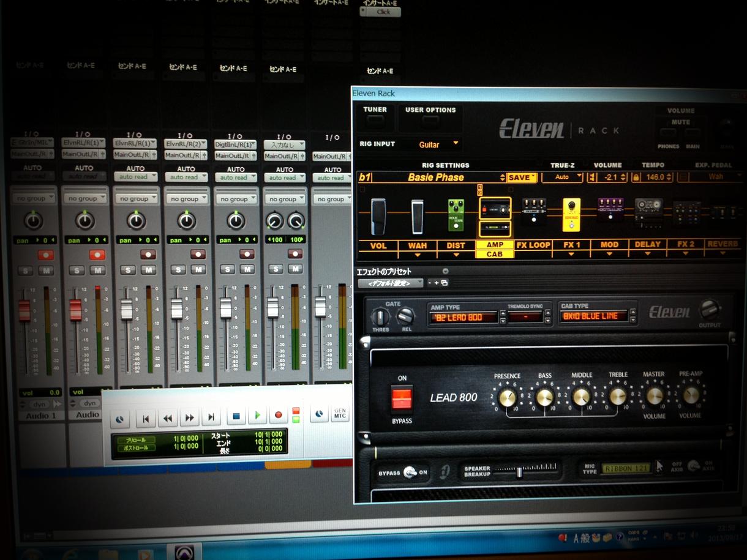Click the Play button in the transport
The height and width of the screenshot is (560, 747).
(x=257, y=416)
